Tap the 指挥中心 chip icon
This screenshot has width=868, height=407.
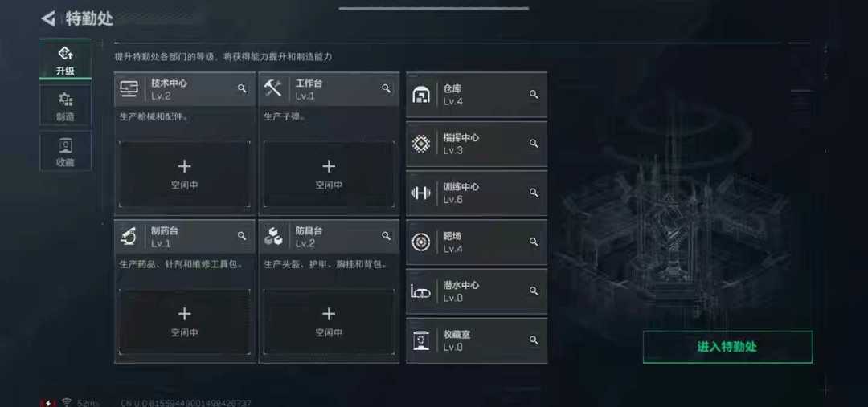[x=421, y=144]
